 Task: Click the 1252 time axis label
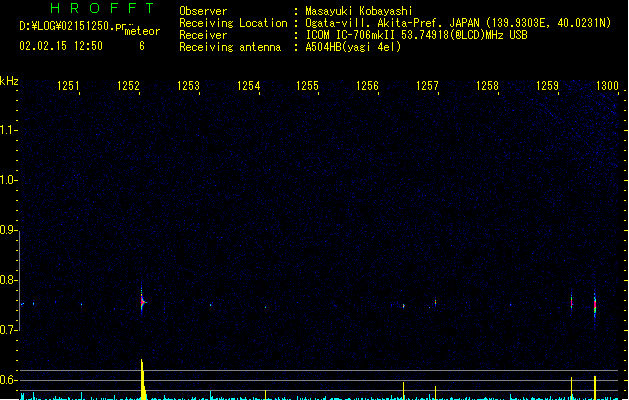(128, 86)
